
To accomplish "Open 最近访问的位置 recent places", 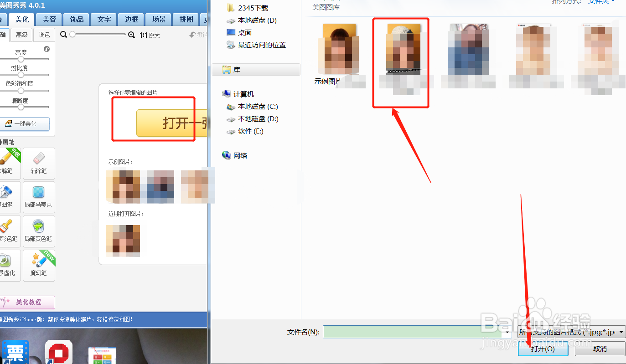I will 256,45.
